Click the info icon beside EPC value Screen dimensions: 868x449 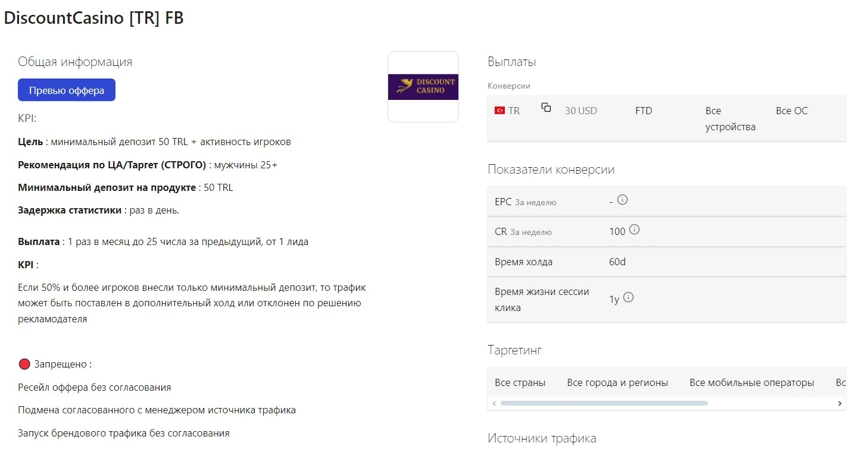tap(623, 200)
